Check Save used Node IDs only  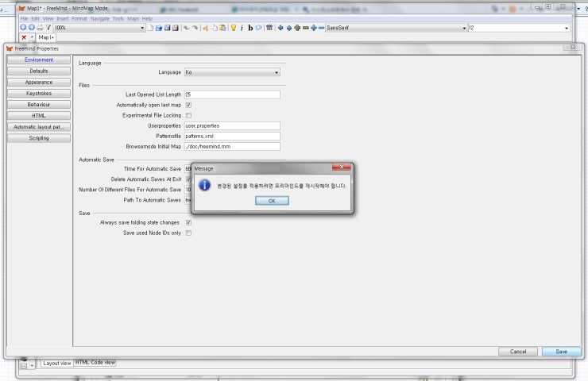pyautogui.click(x=188, y=233)
